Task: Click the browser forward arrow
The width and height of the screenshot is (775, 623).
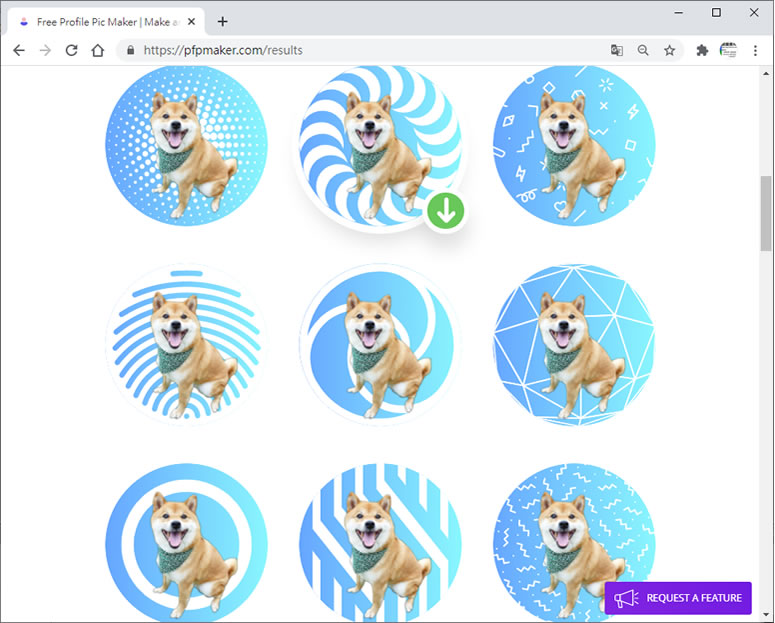Action: 45,50
